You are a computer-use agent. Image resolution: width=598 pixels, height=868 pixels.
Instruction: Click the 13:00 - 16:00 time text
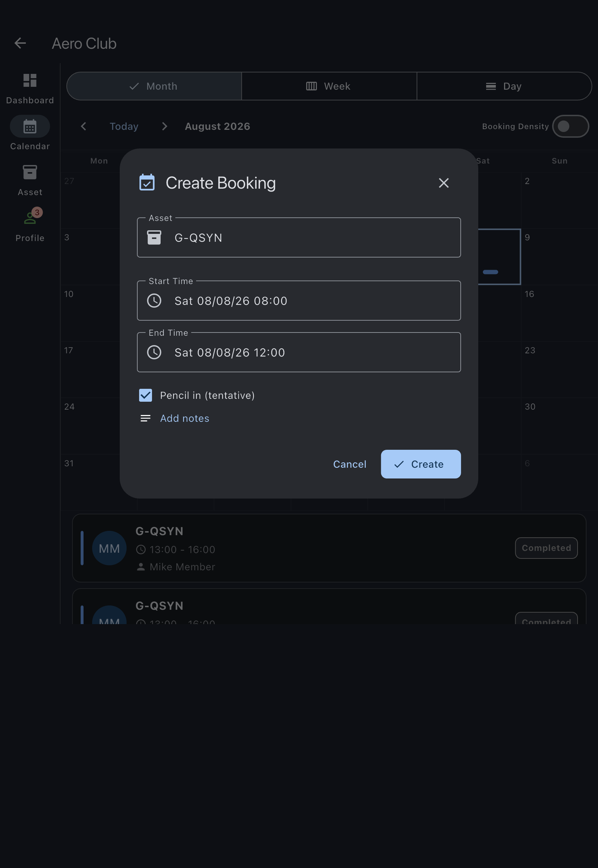coord(182,549)
